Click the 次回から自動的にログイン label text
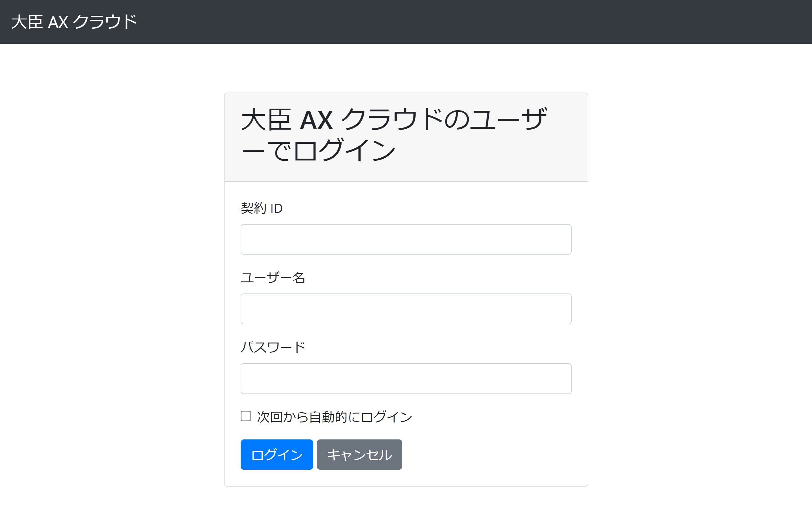This screenshot has height=528, width=812. [x=334, y=417]
